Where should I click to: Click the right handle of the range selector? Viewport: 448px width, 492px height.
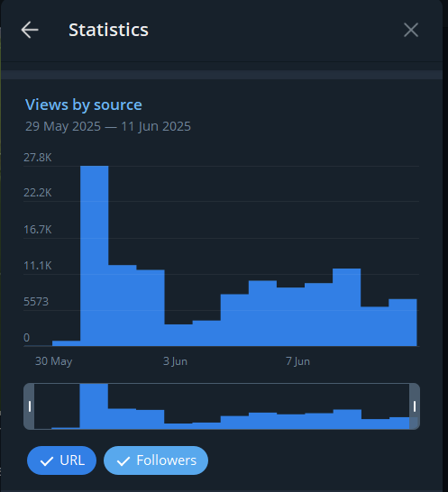[415, 406]
